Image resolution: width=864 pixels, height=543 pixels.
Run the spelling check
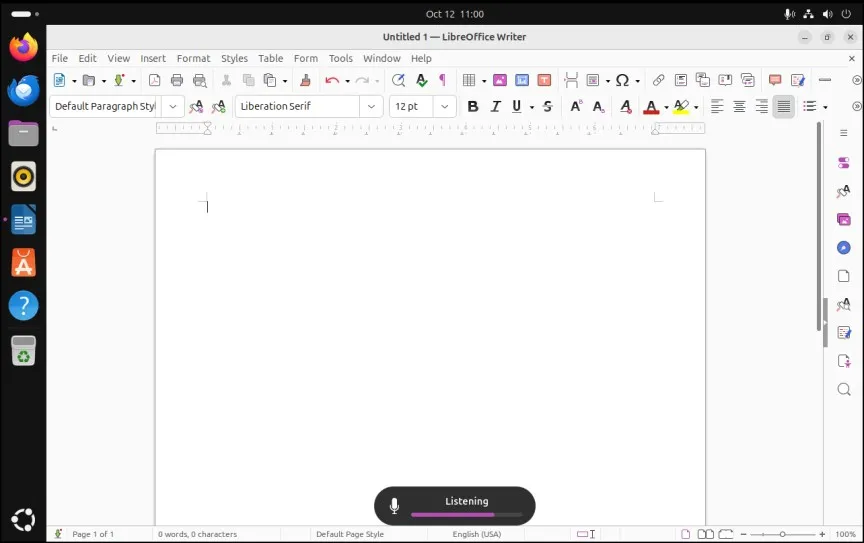click(x=422, y=80)
